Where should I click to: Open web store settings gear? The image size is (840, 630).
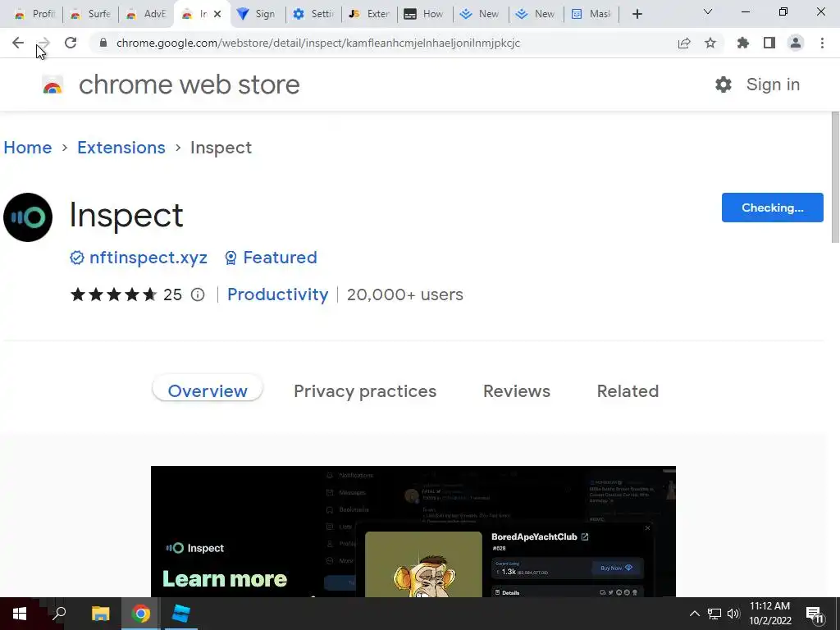724,84
